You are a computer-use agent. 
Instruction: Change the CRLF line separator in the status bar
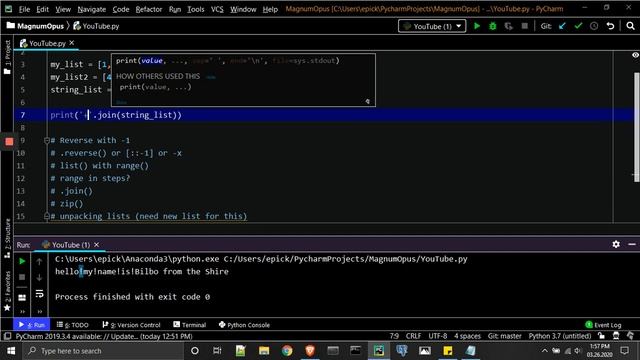pyautogui.click(x=413, y=336)
